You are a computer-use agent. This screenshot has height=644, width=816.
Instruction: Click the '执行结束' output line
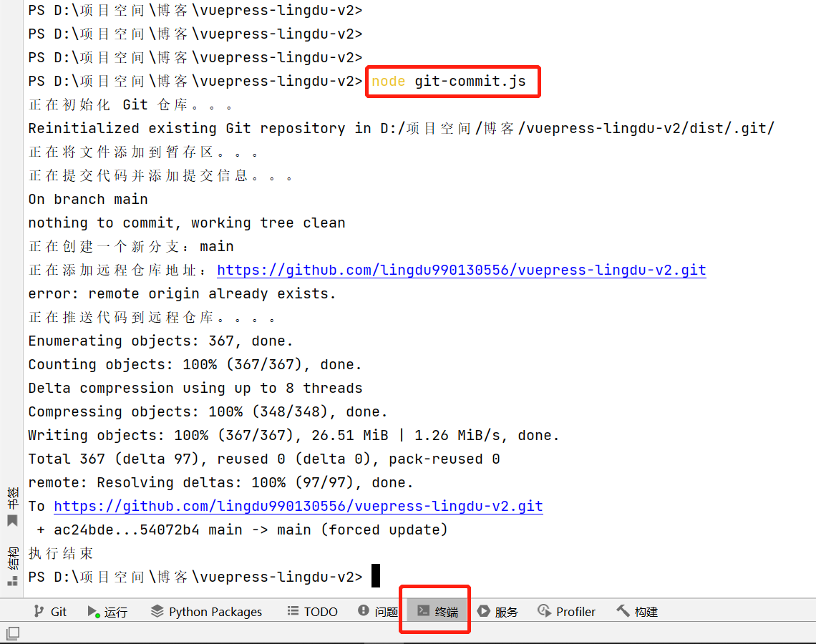[x=61, y=554]
